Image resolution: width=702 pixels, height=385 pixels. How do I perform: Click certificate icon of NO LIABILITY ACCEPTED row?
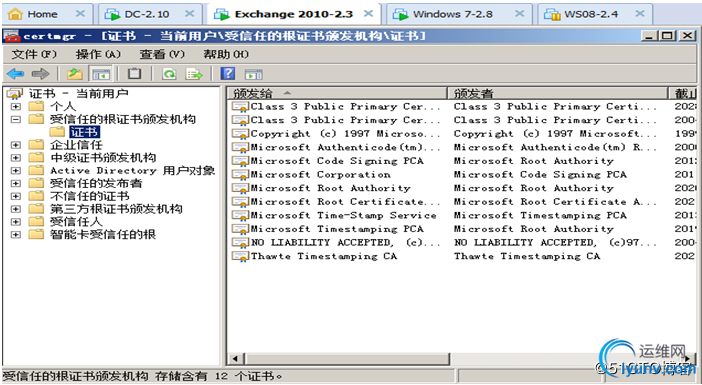tap(240, 243)
